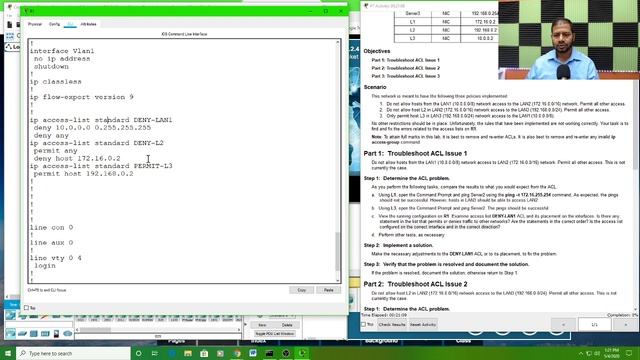This screenshot has width=640, height=360.
Task: Open File Explorer from the taskbar
Action: point(188,353)
